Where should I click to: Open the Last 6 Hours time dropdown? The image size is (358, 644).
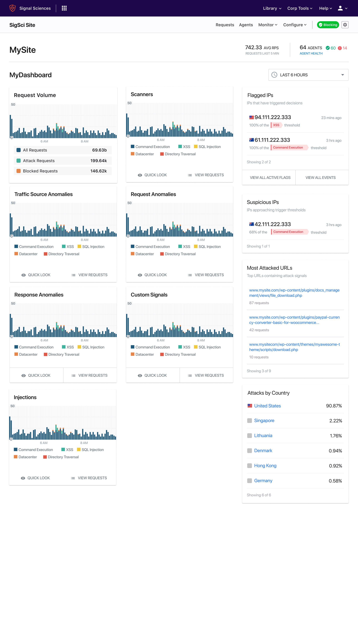click(x=308, y=75)
